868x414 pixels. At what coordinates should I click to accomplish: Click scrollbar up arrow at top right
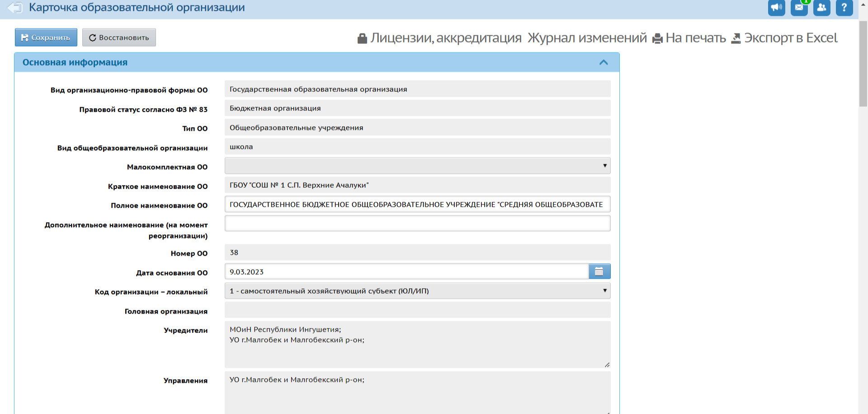[x=863, y=5]
